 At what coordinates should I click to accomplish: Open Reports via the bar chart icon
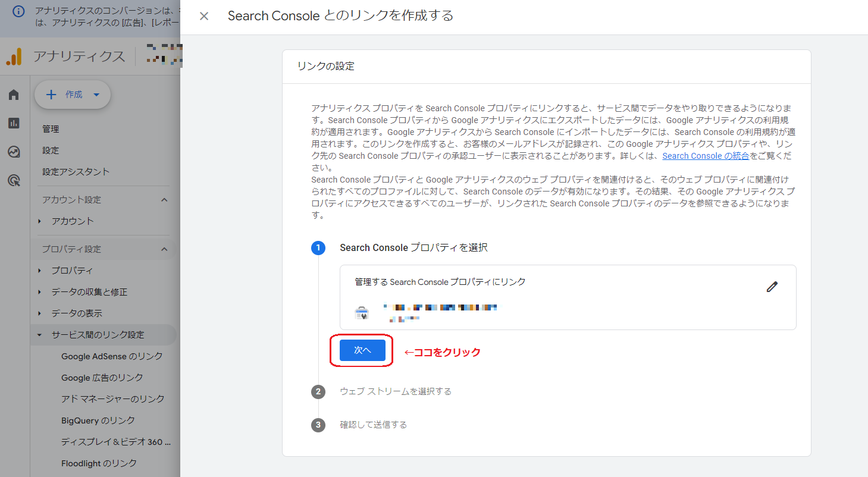[x=14, y=123]
